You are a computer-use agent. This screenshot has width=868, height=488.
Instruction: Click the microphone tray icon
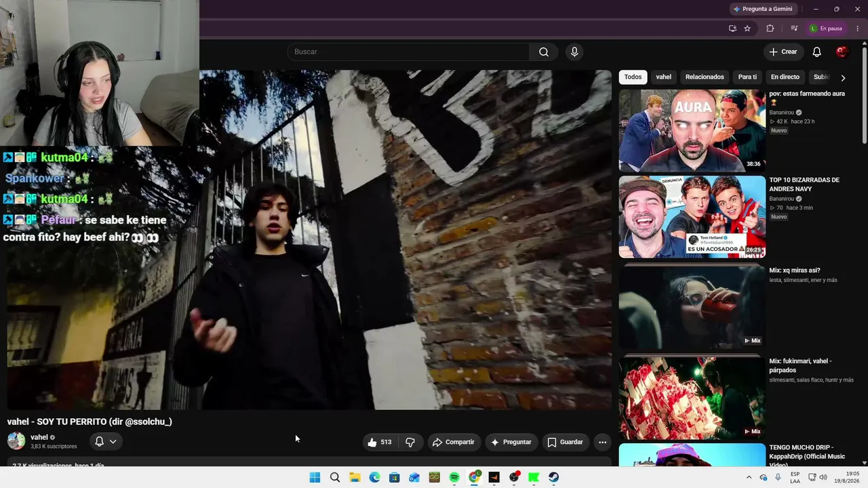click(x=778, y=477)
